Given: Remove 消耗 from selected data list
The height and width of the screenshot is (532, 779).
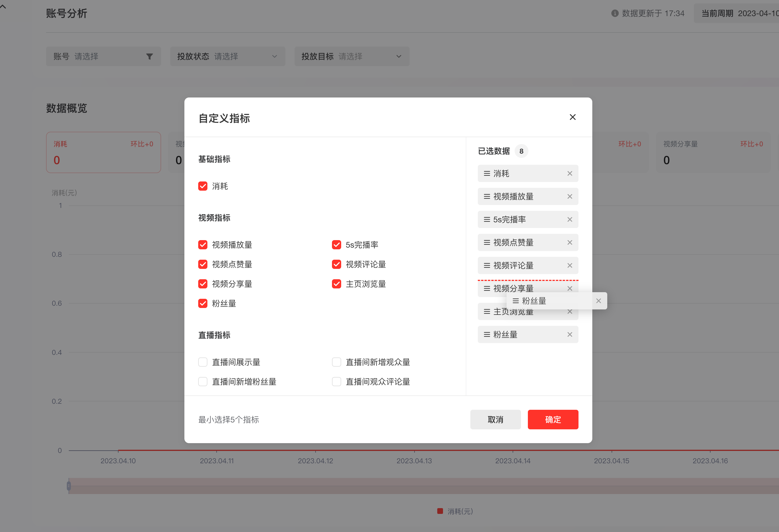Looking at the screenshot, I should [x=570, y=173].
